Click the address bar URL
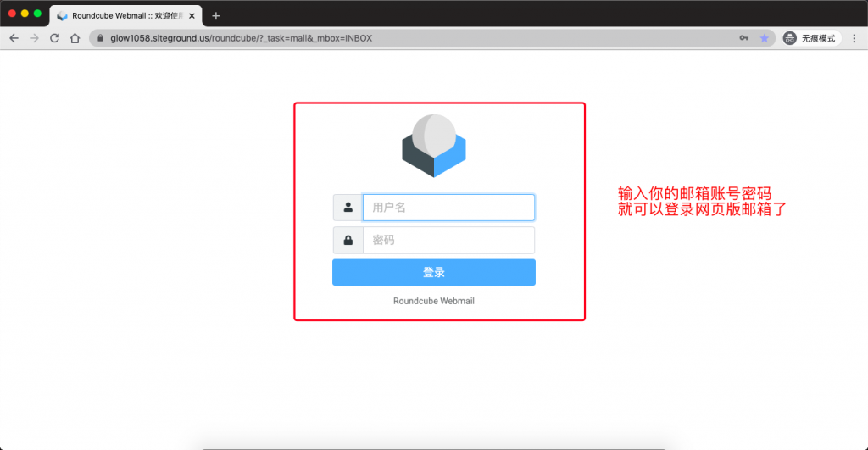 (x=242, y=38)
